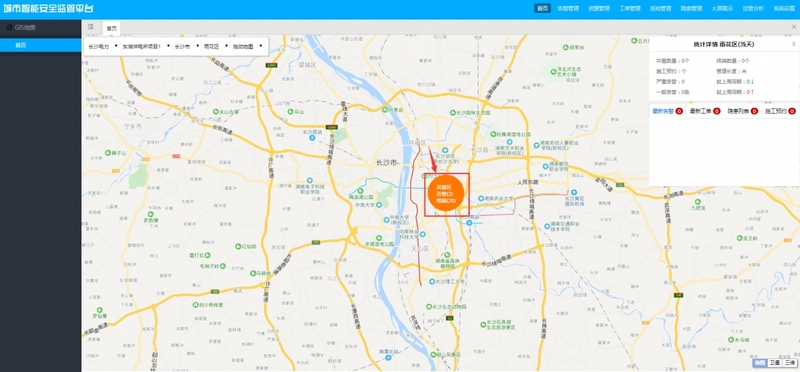Close the 统计详情 statistics panel
The width and height of the screenshot is (800, 372).
(x=793, y=44)
